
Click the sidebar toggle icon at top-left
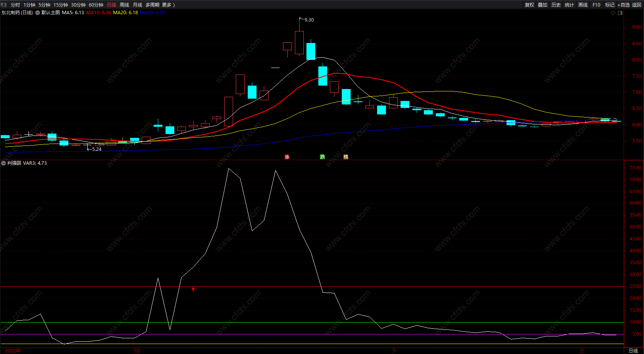tap(4, 5)
